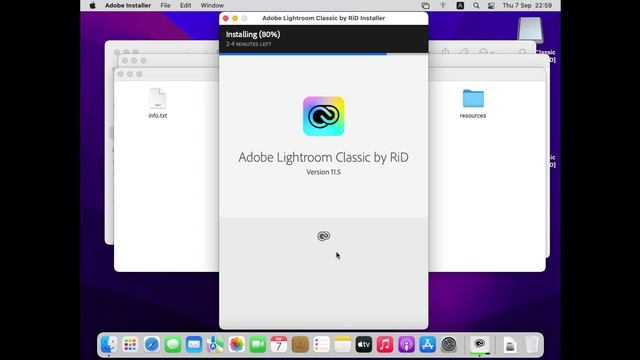
Task: Click the installer window title bar text
Action: pyautogui.click(x=324, y=18)
